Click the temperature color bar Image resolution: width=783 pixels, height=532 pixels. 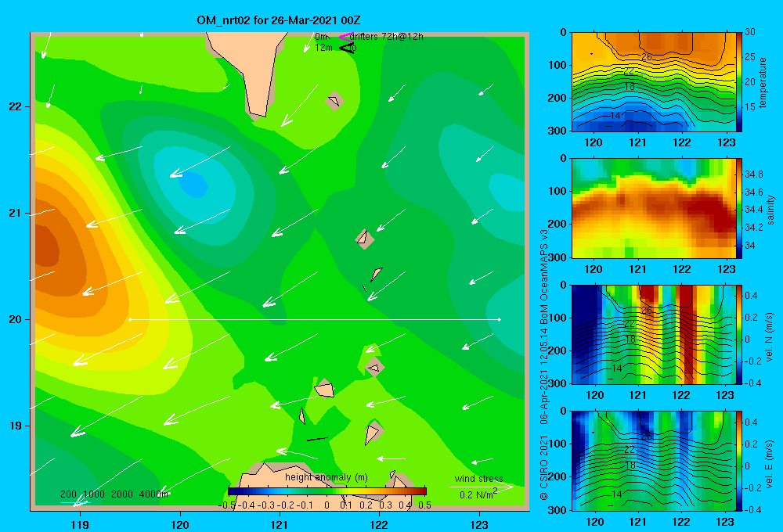pyautogui.click(x=739, y=82)
